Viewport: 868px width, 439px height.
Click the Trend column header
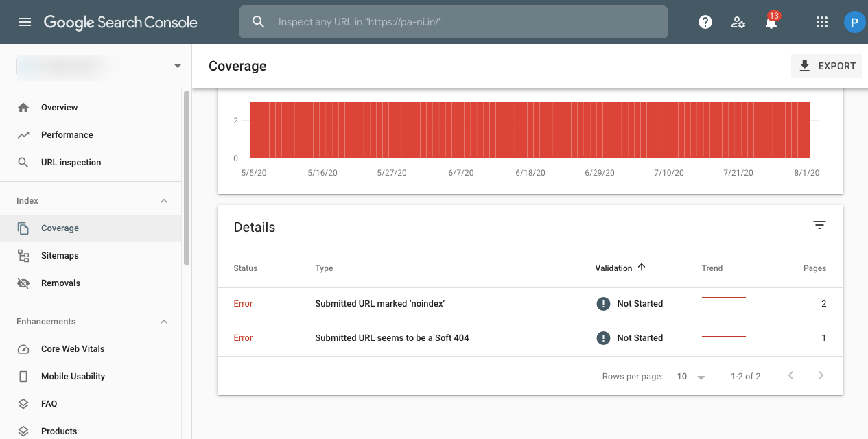tap(712, 268)
